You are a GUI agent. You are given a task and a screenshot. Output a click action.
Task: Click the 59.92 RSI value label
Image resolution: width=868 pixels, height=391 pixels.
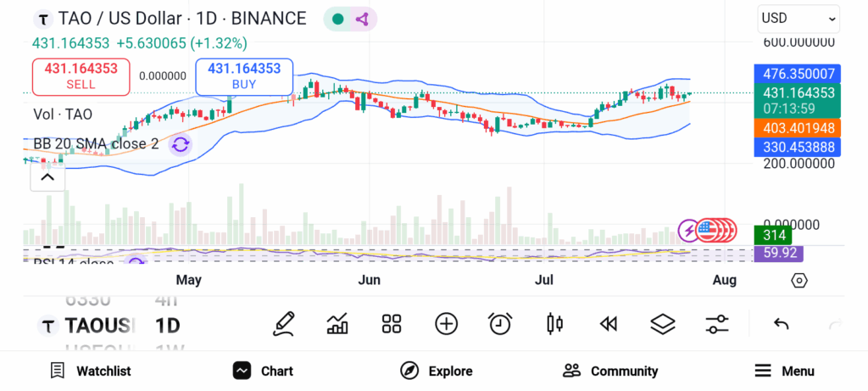tap(778, 254)
